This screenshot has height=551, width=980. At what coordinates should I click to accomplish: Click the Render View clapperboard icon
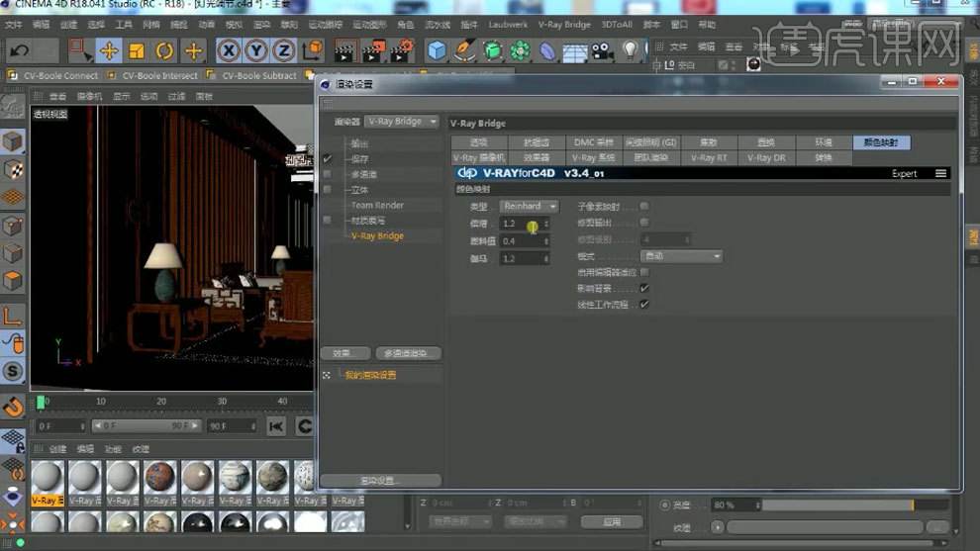pyautogui.click(x=343, y=51)
